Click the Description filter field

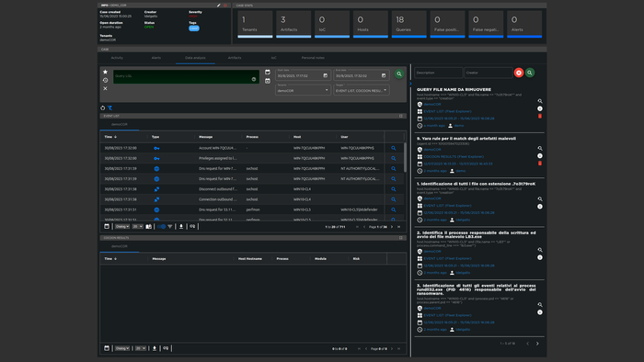pos(438,73)
